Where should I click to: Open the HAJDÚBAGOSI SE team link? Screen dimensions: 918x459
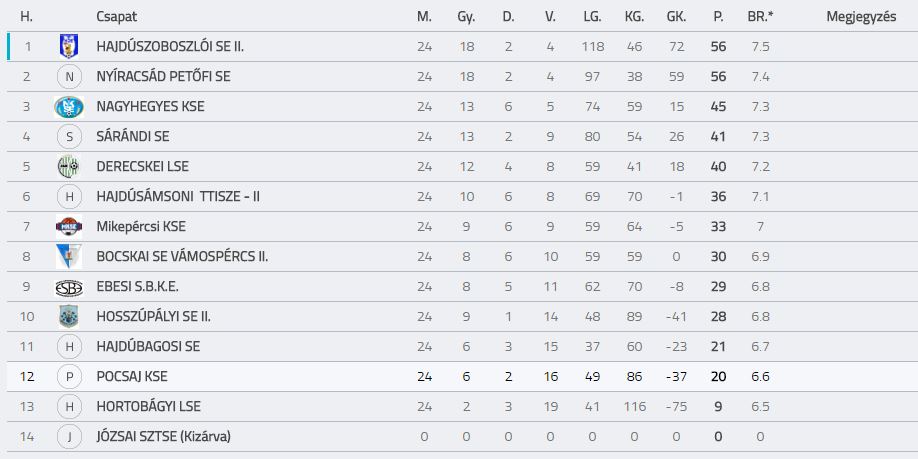(x=148, y=347)
